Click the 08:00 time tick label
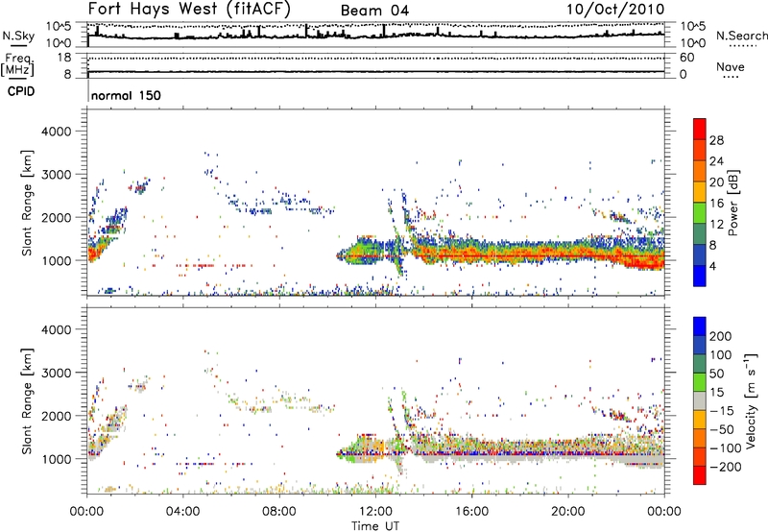 tap(278, 512)
